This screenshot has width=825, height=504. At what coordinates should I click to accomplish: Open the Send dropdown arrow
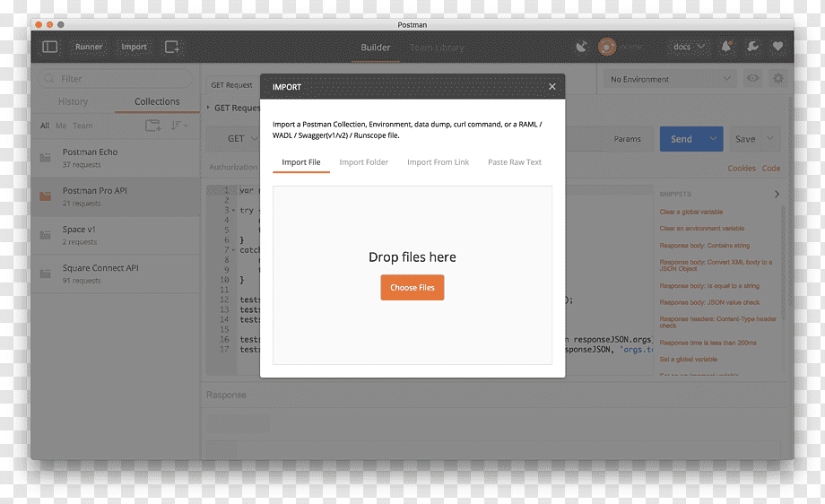pos(714,139)
